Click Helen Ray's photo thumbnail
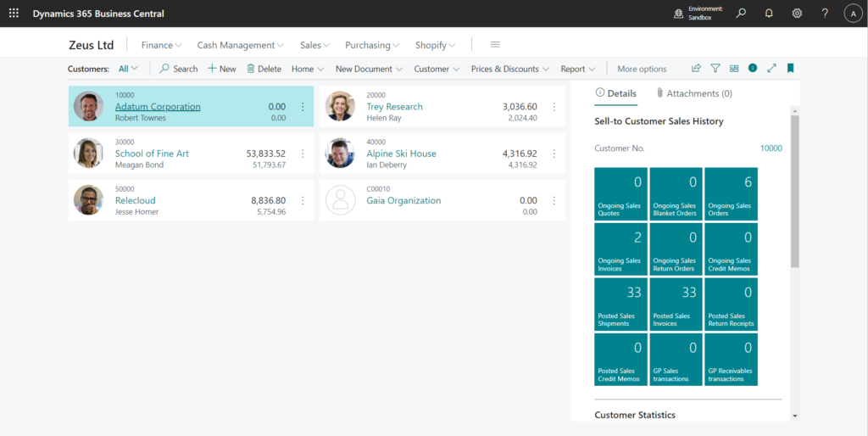Screen dimensions: 868x436 (340, 106)
